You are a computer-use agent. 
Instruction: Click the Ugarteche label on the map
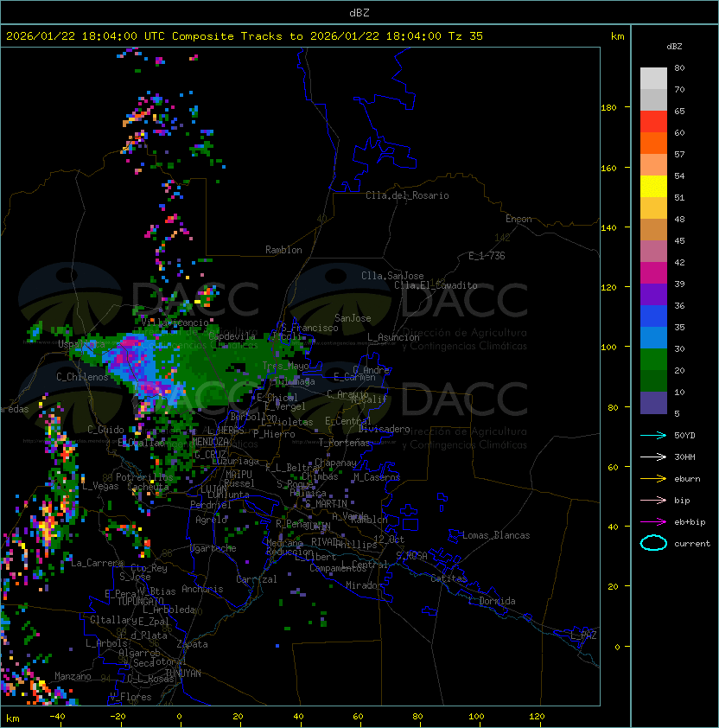coord(213,548)
